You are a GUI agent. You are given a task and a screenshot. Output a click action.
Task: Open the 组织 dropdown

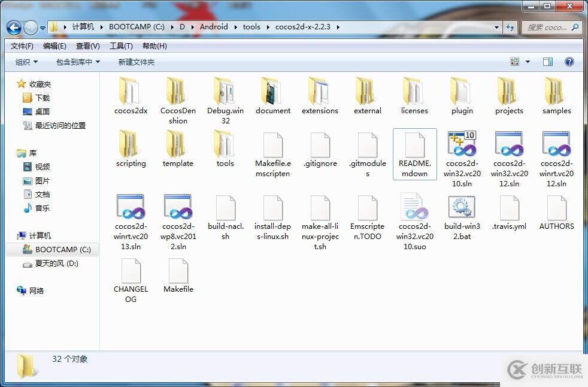26,62
